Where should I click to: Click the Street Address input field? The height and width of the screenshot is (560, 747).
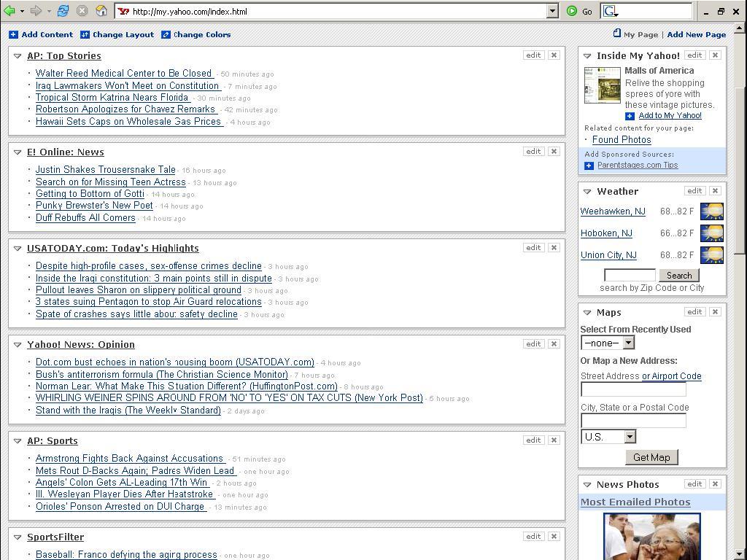click(634, 389)
